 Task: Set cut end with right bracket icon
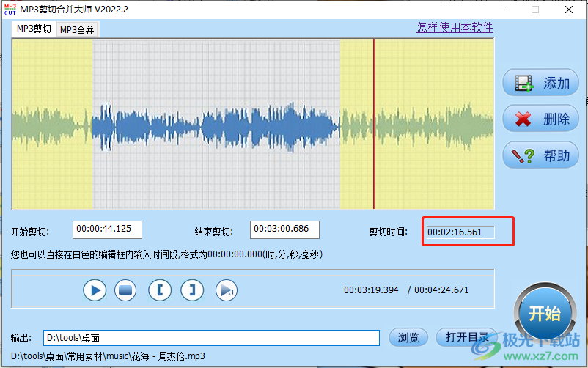click(193, 290)
